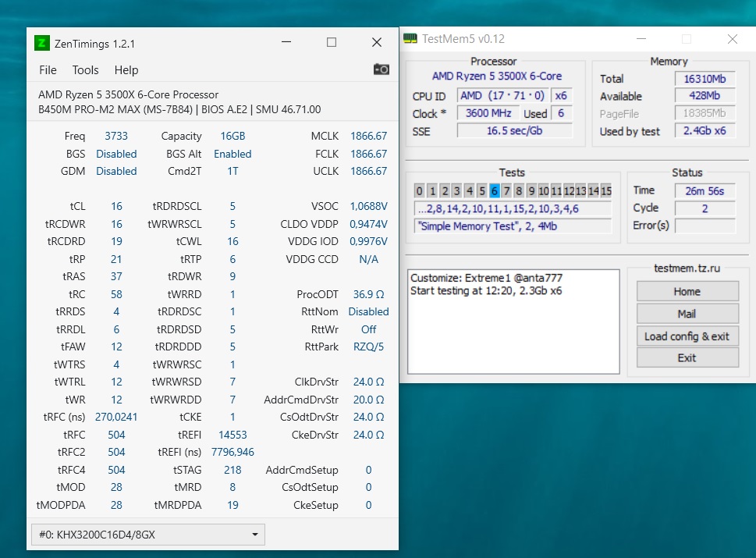Click test number 0 indicator box
The image size is (756, 558).
coord(419,191)
